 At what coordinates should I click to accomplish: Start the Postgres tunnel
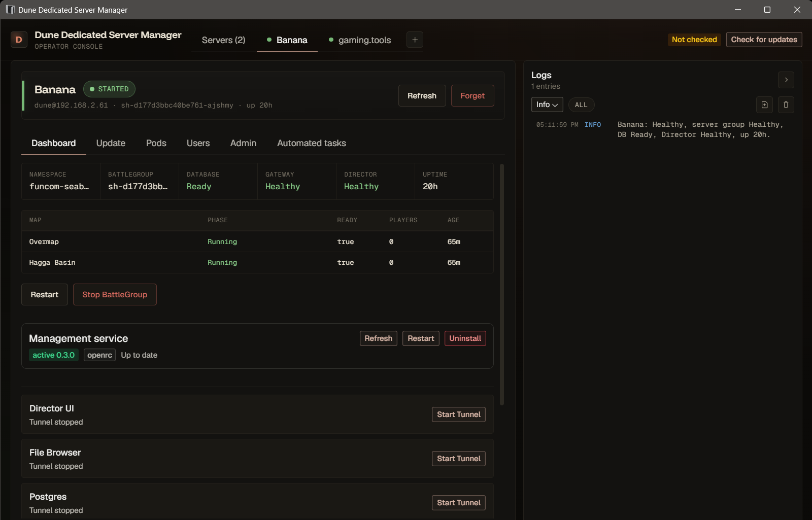(x=459, y=503)
